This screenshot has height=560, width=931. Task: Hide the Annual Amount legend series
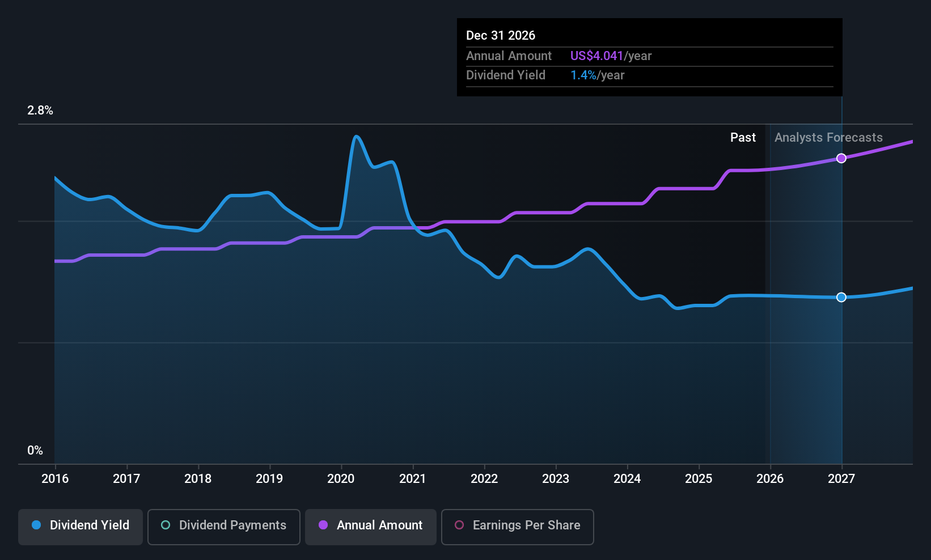click(371, 526)
